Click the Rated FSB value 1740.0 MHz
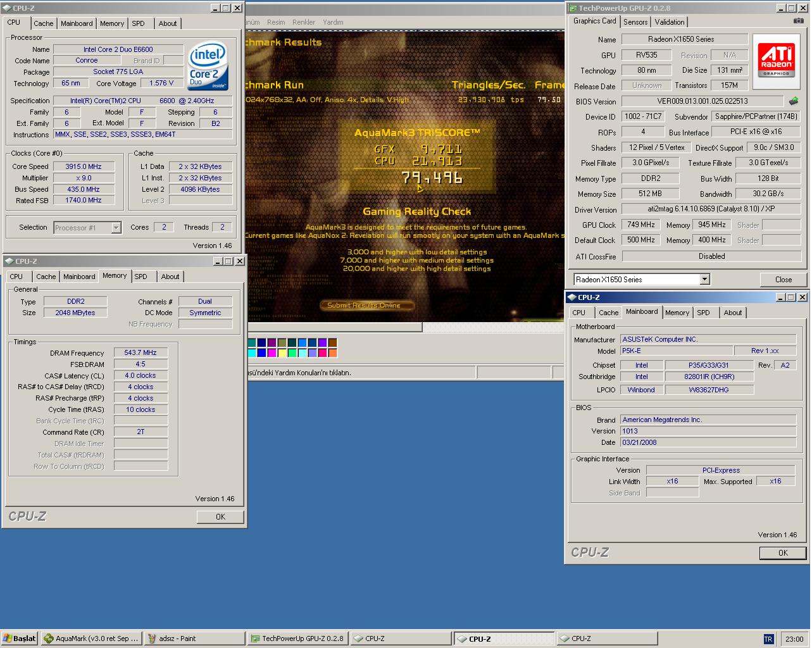This screenshot has width=812, height=648. [83, 200]
